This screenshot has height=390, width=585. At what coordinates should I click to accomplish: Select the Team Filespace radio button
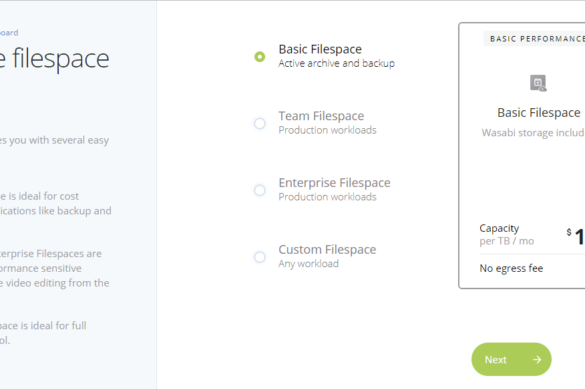click(x=260, y=124)
